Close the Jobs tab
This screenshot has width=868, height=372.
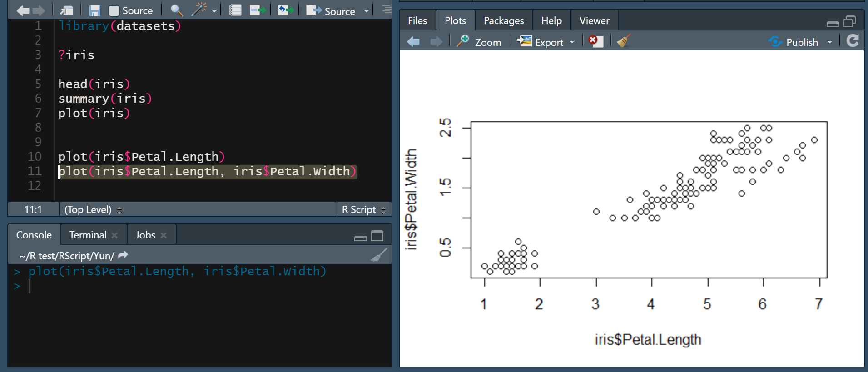click(x=164, y=235)
